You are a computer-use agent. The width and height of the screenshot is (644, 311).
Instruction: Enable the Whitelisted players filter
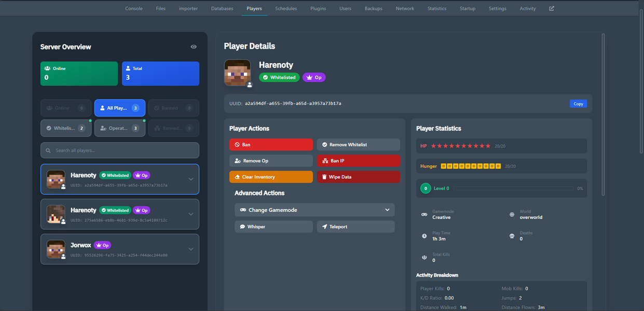tap(65, 128)
